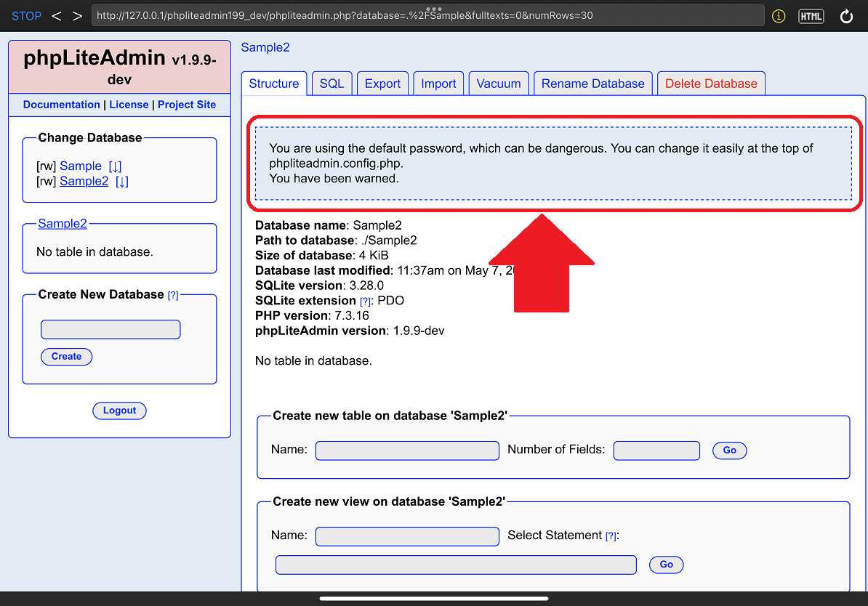Click the 'Database last modified' text

click(324, 270)
